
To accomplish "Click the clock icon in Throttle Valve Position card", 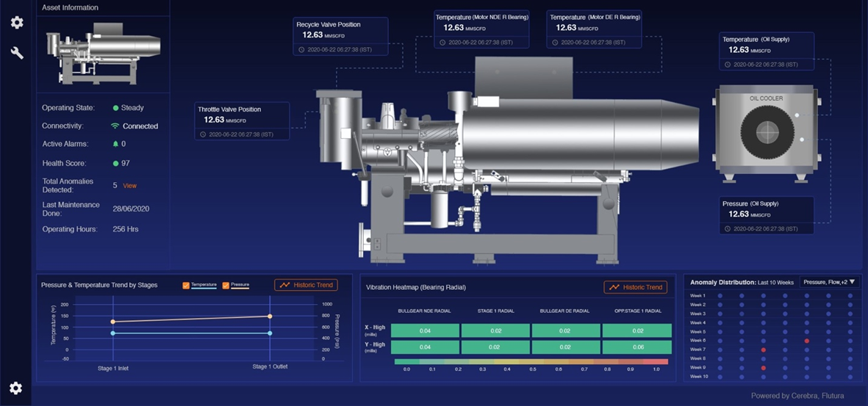I will (203, 134).
